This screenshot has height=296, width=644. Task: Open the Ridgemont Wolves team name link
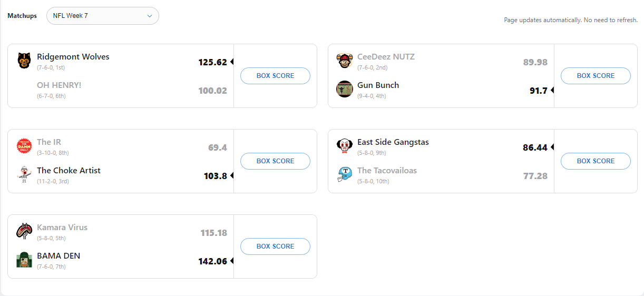tap(73, 57)
